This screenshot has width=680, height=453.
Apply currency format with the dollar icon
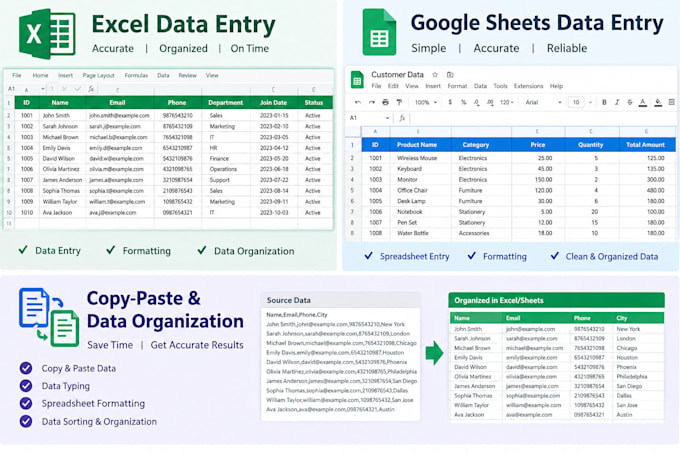[450, 102]
